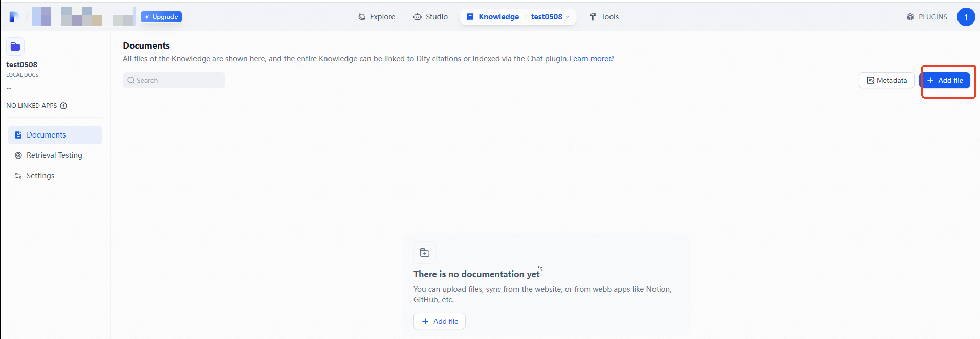Click the NO LINKED APPS label
Image resolution: width=980 pixels, height=339 pixels.
pos(32,106)
